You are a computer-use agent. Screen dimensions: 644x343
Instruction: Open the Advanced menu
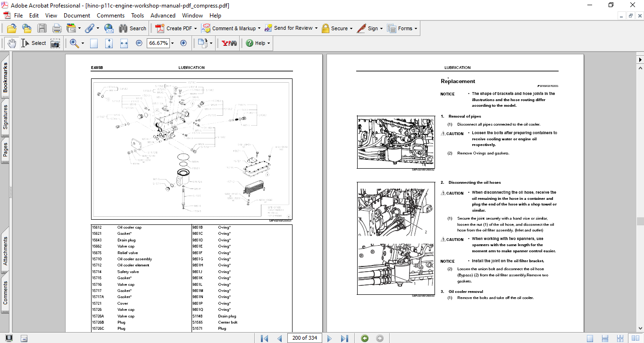(163, 16)
